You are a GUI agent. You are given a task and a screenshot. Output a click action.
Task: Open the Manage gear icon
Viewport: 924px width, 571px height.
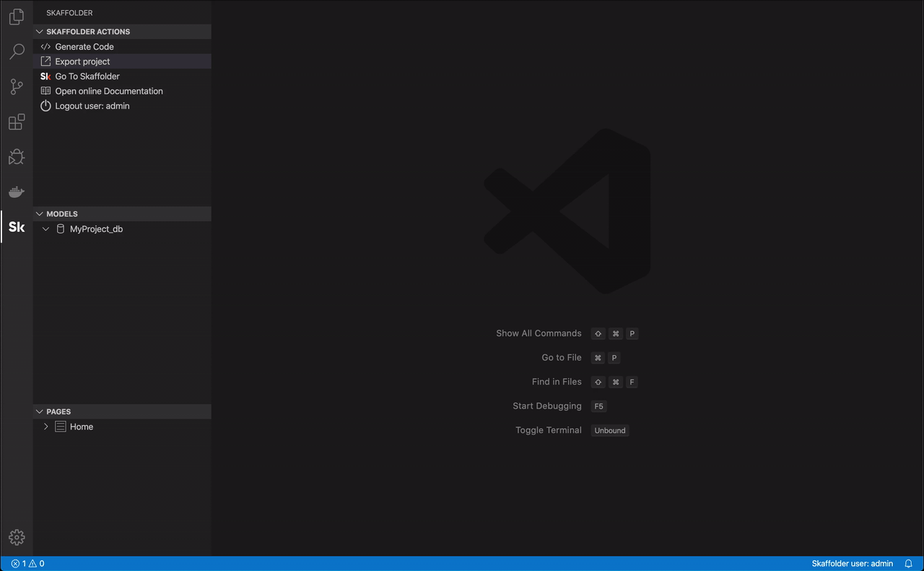17,538
